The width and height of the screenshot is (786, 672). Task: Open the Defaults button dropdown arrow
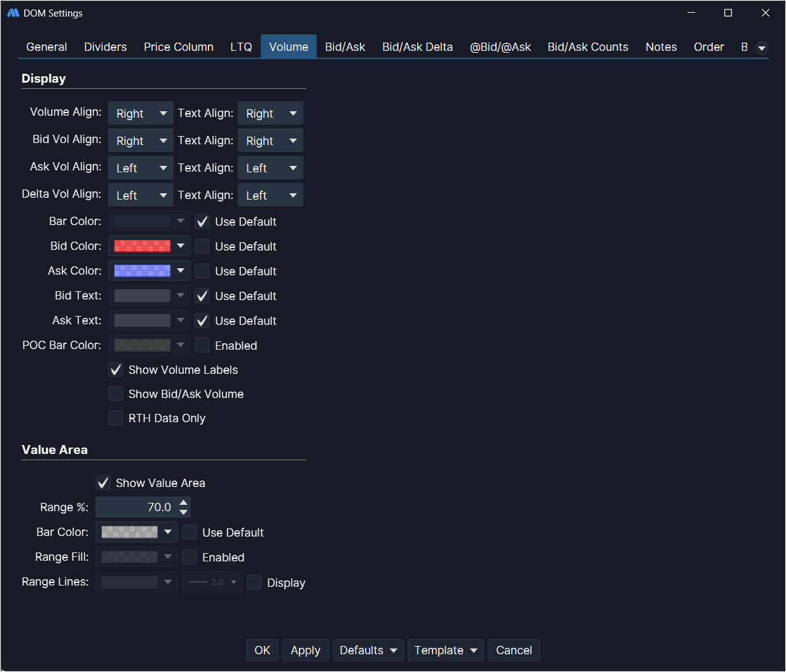[x=394, y=650]
